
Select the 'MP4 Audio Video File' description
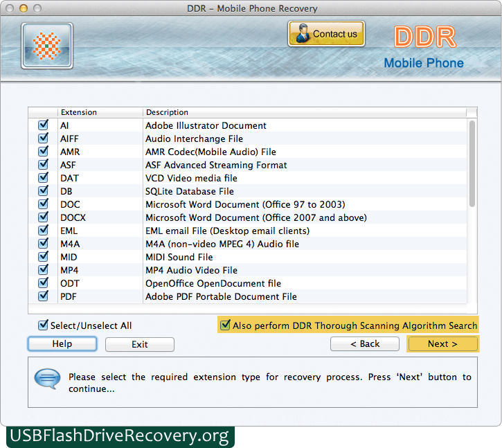tap(191, 270)
